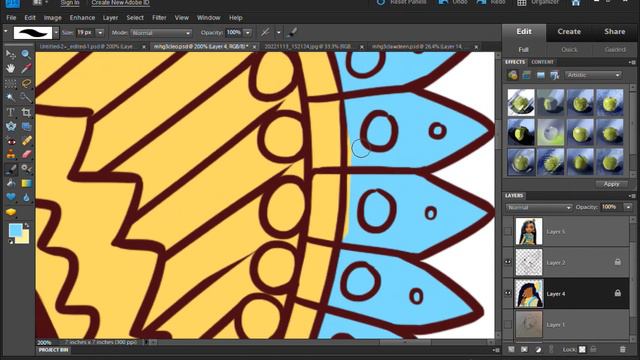Open brush Opacity slider dropdown
This screenshot has width=640, height=360.
pos(248,33)
